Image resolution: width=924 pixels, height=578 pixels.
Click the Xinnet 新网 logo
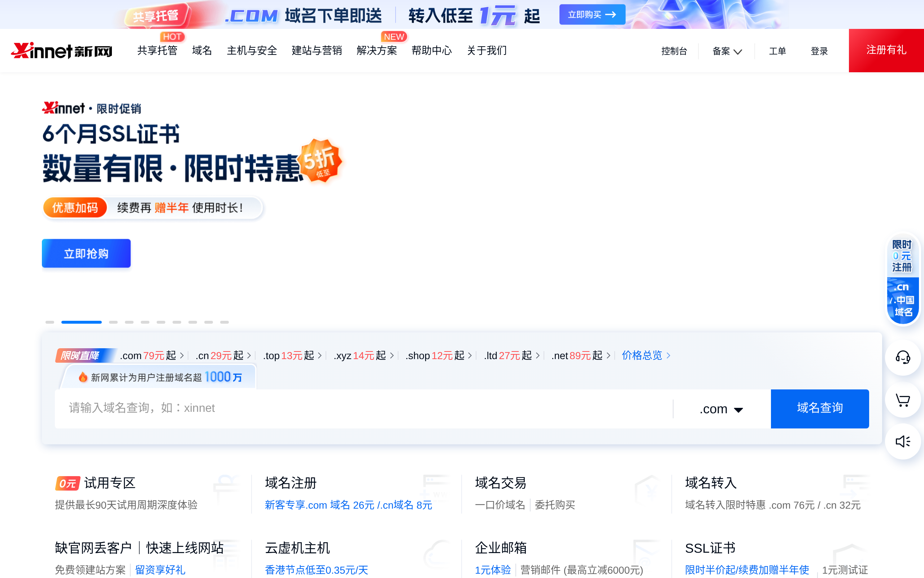pos(61,51)
